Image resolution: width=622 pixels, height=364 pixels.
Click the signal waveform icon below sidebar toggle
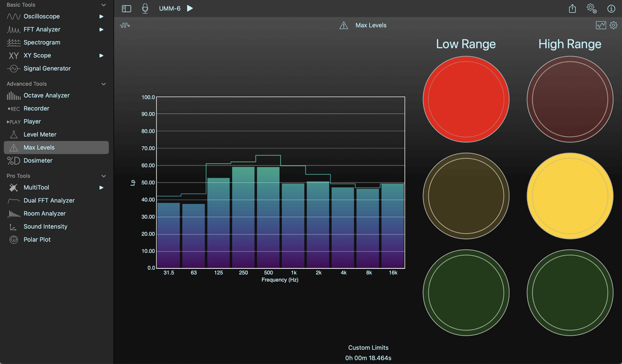tap(125, 25)
